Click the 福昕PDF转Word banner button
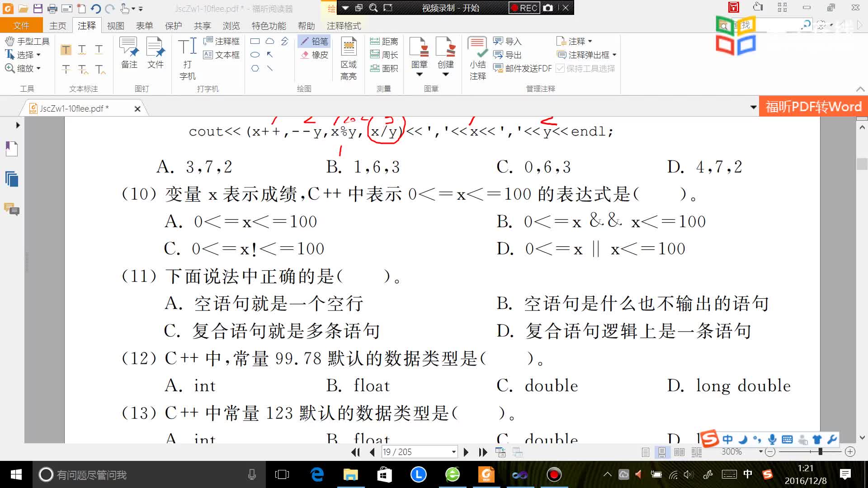The image size is (868, 488). [813, 107]
